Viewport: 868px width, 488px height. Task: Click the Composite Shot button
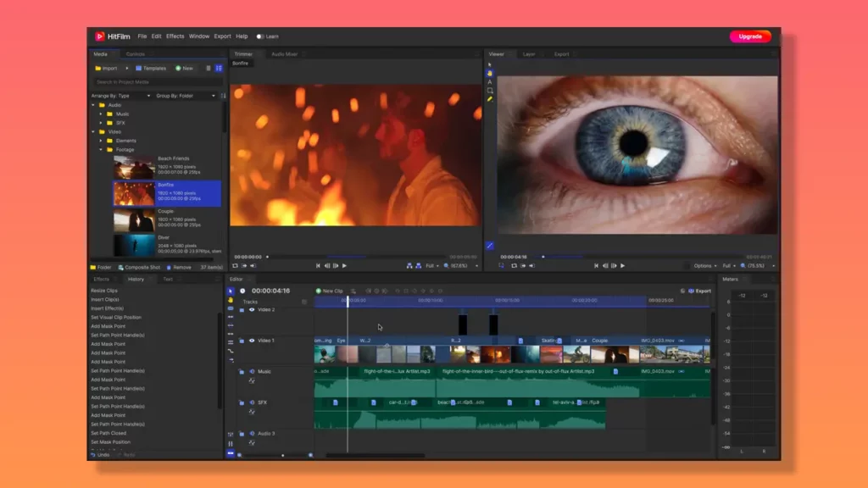pos(139,267)
